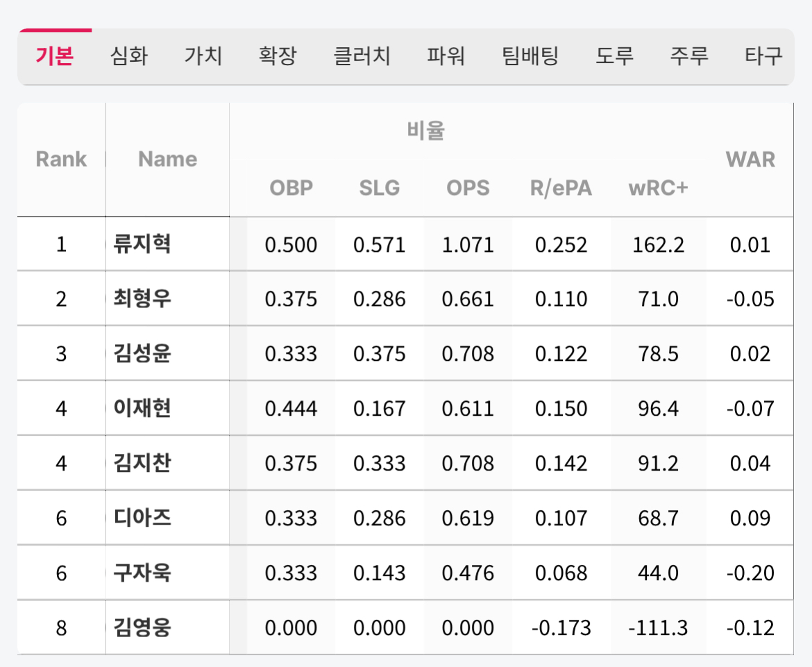Select the 기본 tab
This screenshot has width=812, height=667.
[x=54, y=56]
